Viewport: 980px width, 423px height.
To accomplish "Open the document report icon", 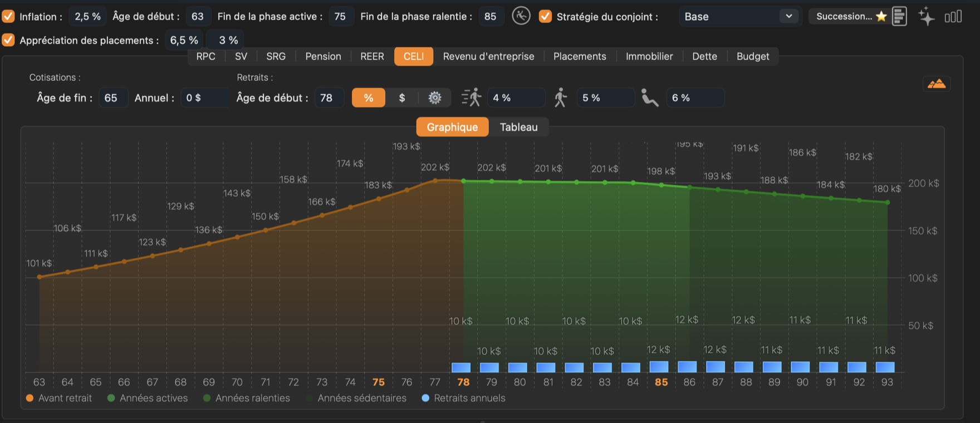I will [x=899, y=16].
